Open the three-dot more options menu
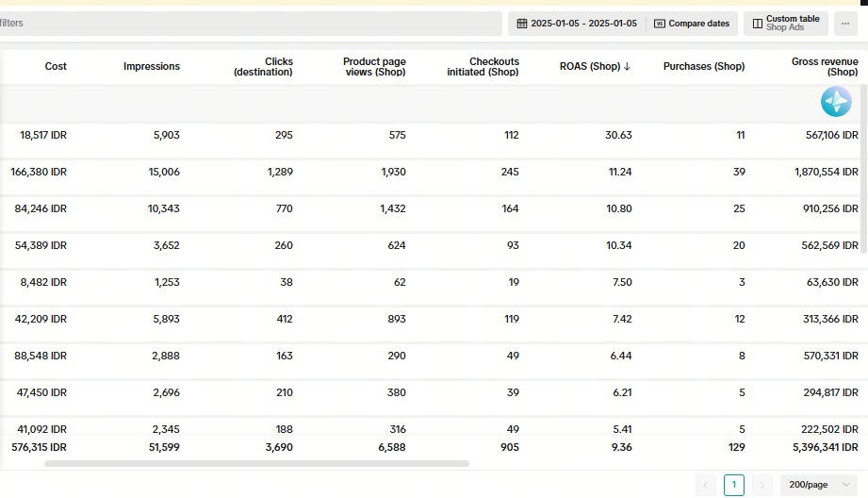 [845, 24]
